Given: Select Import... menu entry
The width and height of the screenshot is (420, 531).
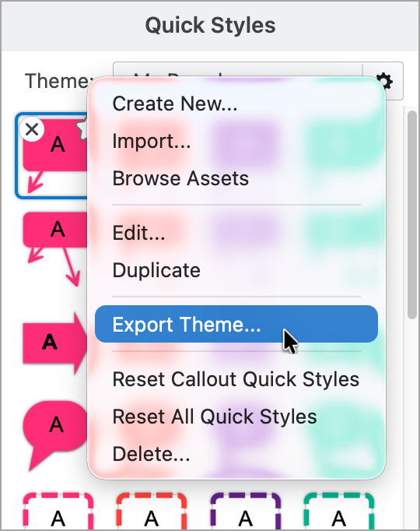Looking at the screenshot, I should (x=236, y=141).
